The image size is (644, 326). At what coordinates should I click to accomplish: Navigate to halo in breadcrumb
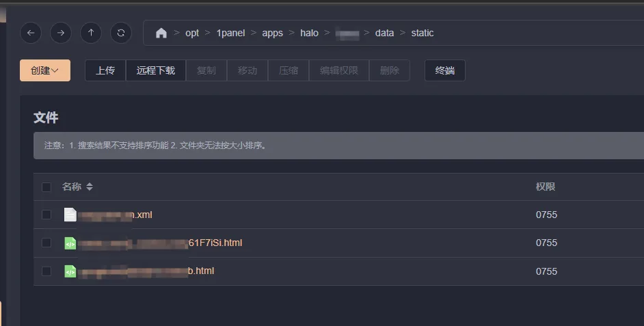309,33
